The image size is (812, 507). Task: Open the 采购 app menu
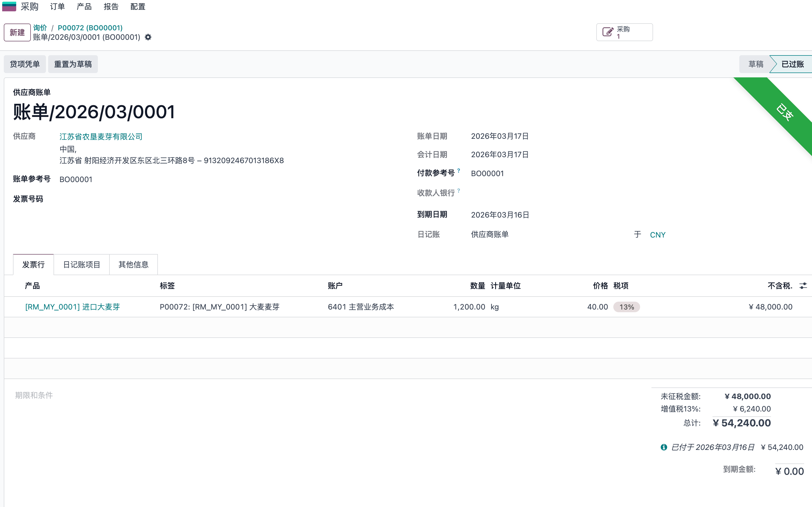point(29,6)
